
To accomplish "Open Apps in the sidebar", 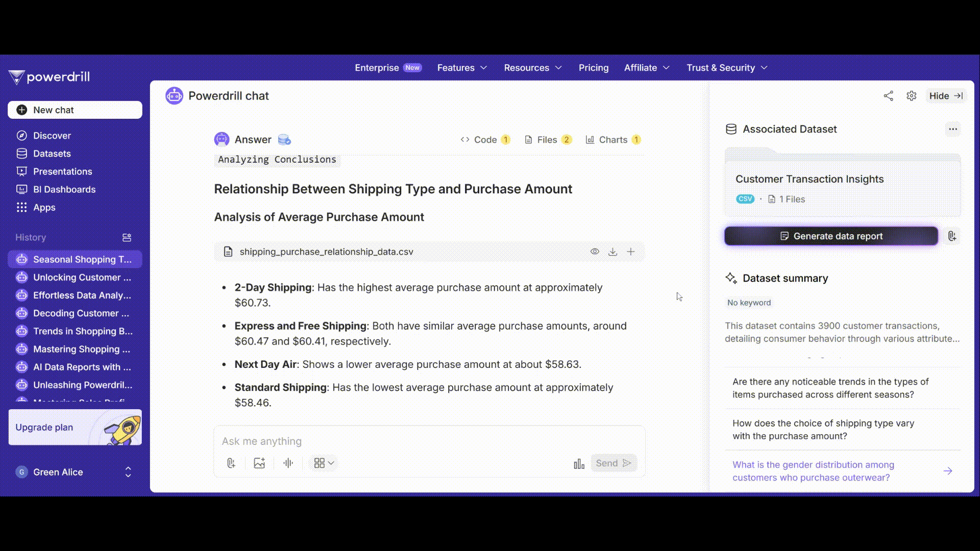I will point(44,207).
